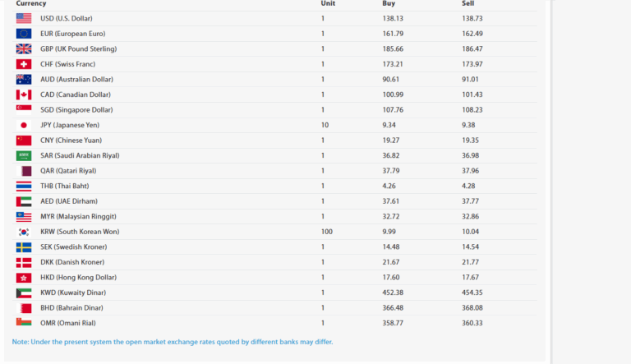
Task: Select the Canadian maple leaf flag icon
Action: (24, 94)
